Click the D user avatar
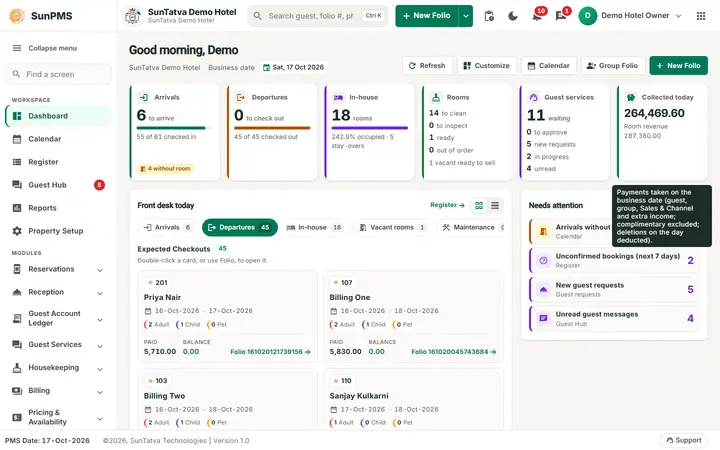The width and height of the screenshot is (720, 450). [587, 16]
